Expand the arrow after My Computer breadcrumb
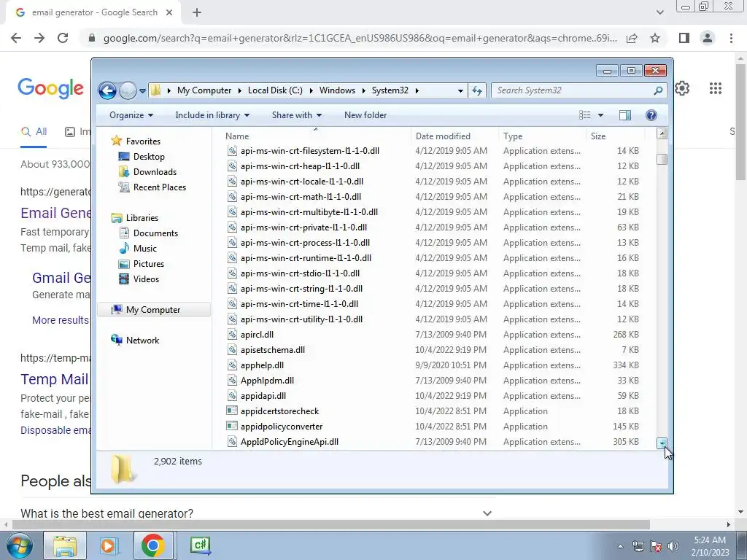The height and width of the screenshot is (560, 747). [x=239, y=90]
